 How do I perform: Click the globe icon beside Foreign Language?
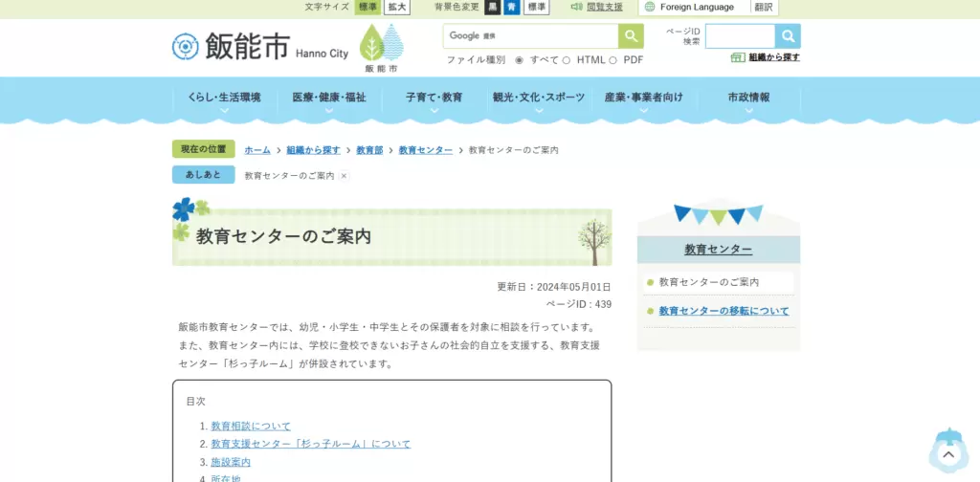(650, 7)
